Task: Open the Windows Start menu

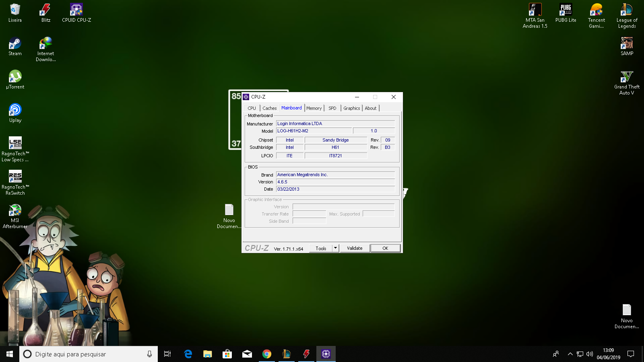Action: pyautogui.click(x=10, y=354)
